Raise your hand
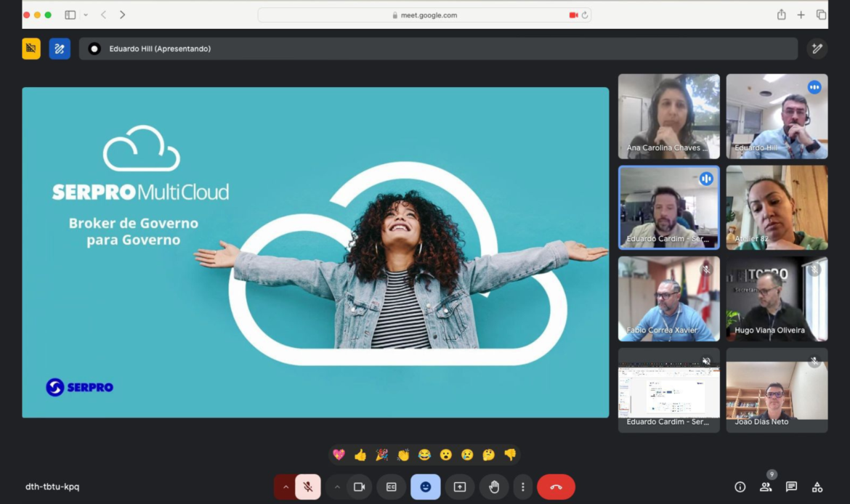This screenshot has width=850, height=504. 494,487
